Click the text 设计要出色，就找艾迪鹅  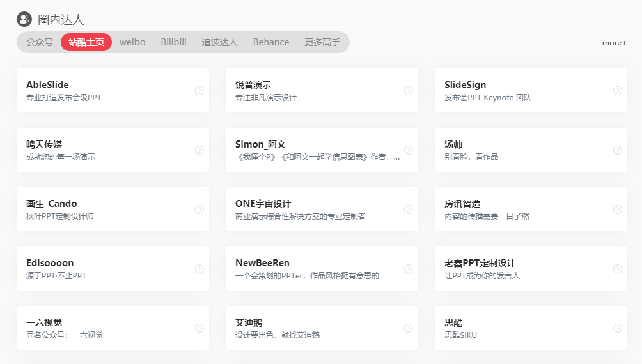[x=277, y=335]
